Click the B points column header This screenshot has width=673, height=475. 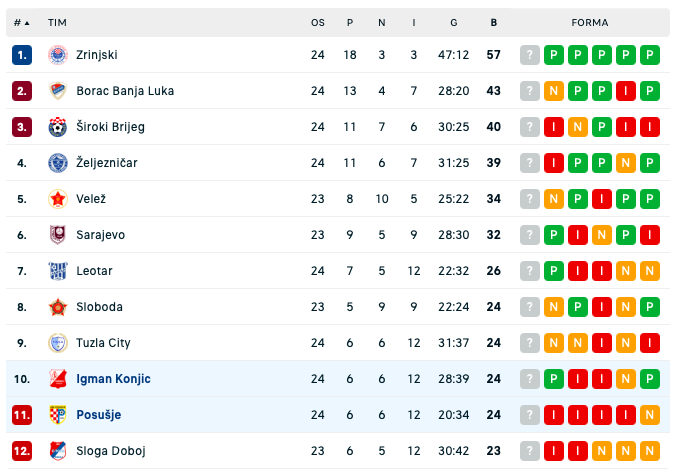pos(494,23)
